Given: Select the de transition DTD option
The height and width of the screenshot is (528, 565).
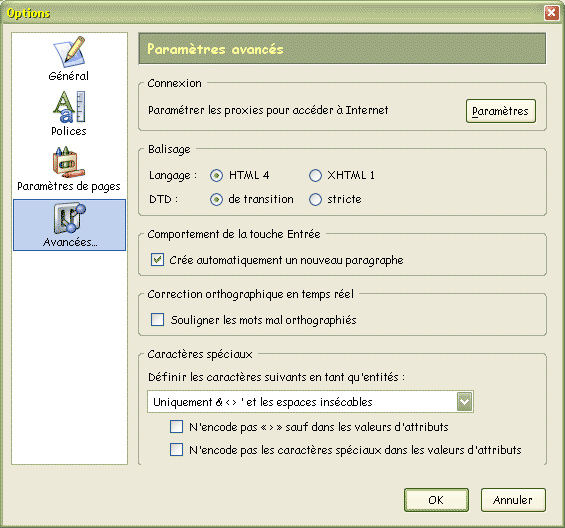Looking at the screenshot, I should pyautogui.click(x=216, y=199).
